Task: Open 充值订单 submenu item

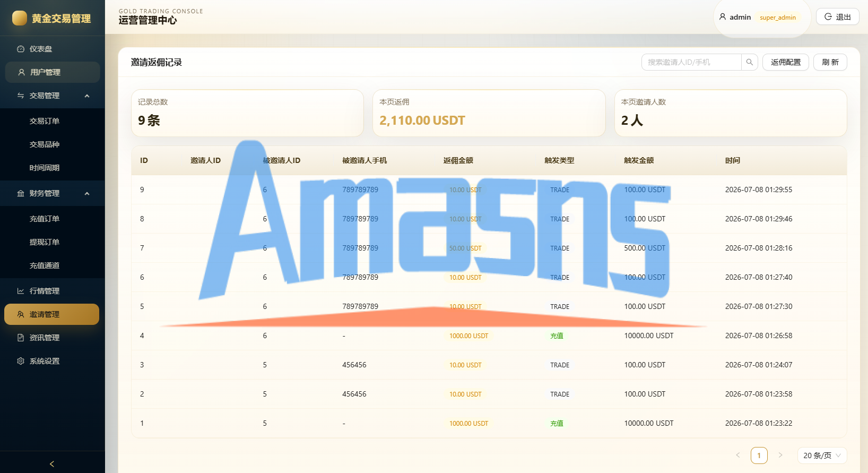Action: coord(53,219)
